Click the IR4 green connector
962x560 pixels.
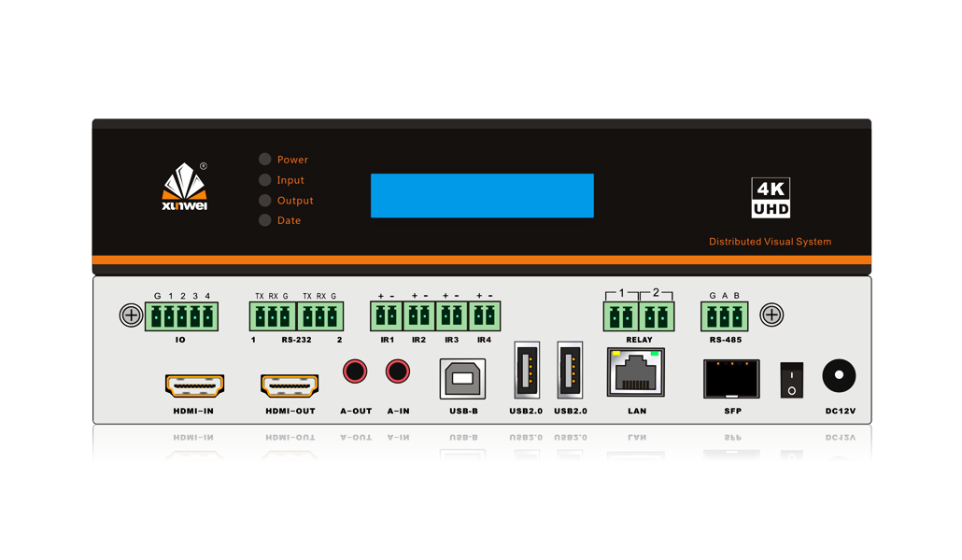coord(484,315)
